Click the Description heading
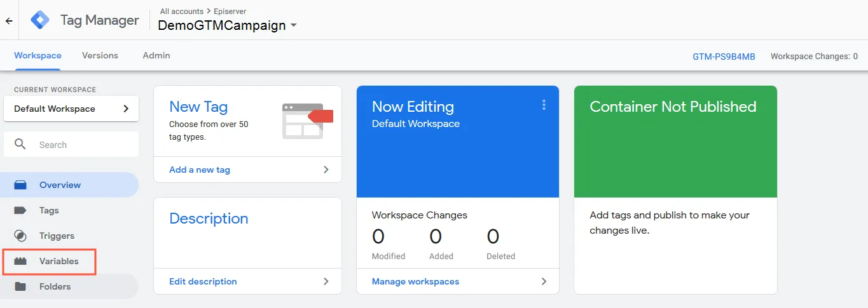 (x=209, y=218)
